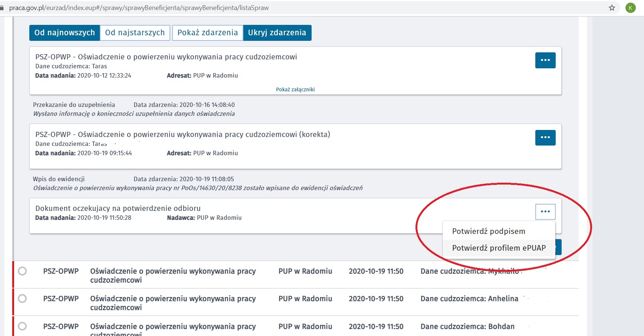The image size is (644, 336).
Task: Click Ukryj zdarzenia button
Action: click(x=277, y=33)
